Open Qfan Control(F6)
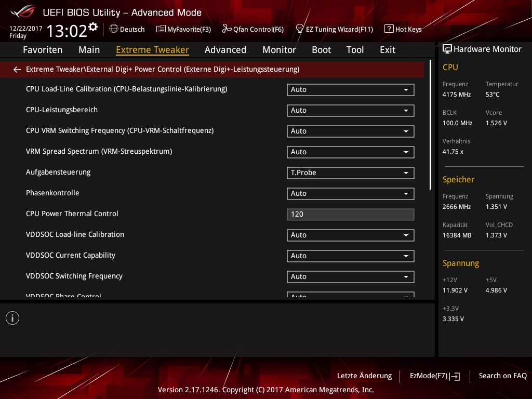Image resolution: width=532 pixels, height=399 pixels. point(253,29)
